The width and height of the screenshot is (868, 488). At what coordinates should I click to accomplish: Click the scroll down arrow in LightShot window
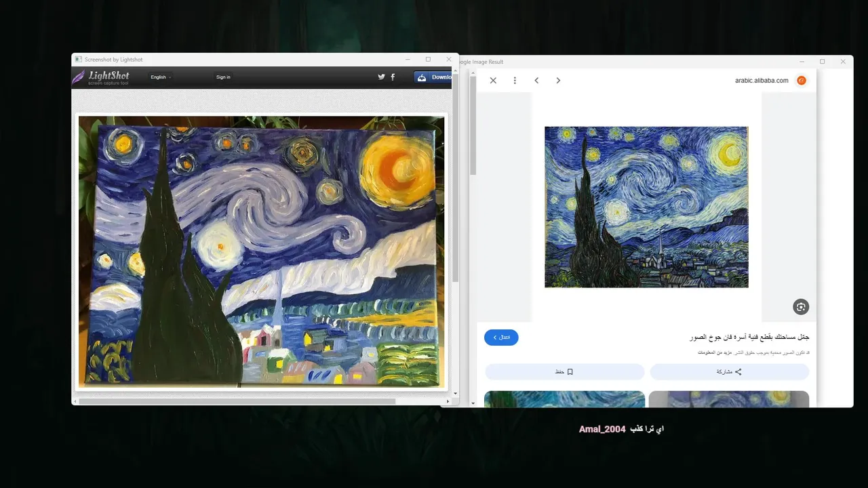pyautogui.click(x=456, y=393)
